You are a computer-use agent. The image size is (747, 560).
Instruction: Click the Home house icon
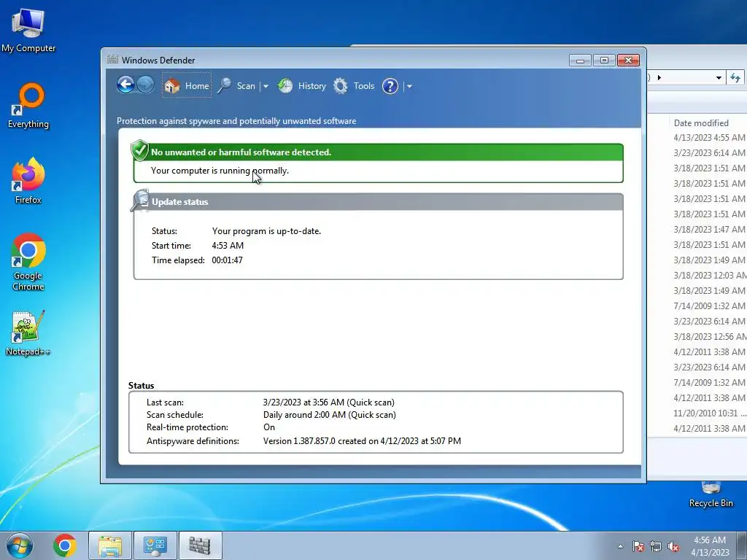click(172, 86)
